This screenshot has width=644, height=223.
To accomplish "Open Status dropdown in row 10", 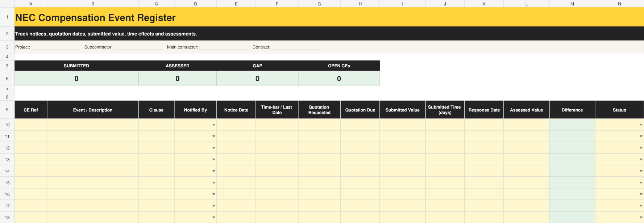I will point(641,125).
